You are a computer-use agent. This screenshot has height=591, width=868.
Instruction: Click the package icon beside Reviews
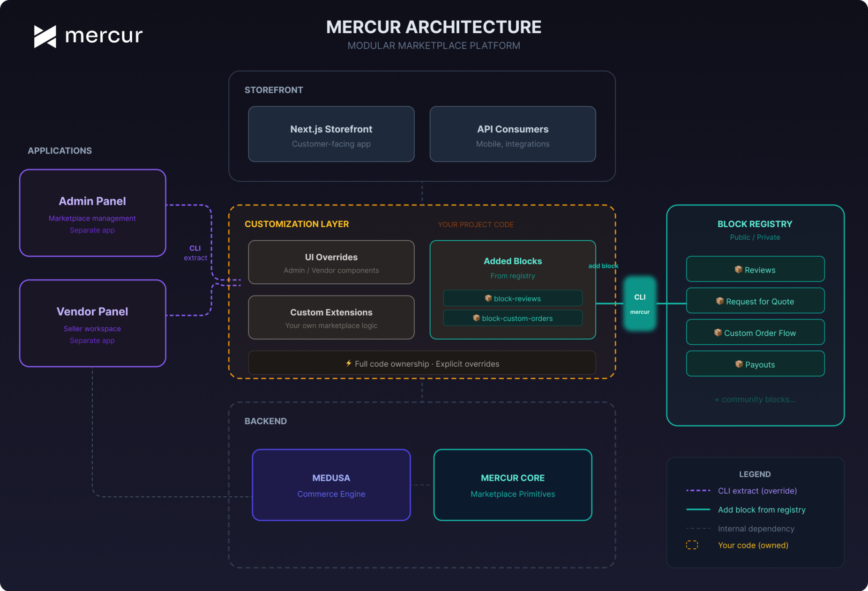739,269
